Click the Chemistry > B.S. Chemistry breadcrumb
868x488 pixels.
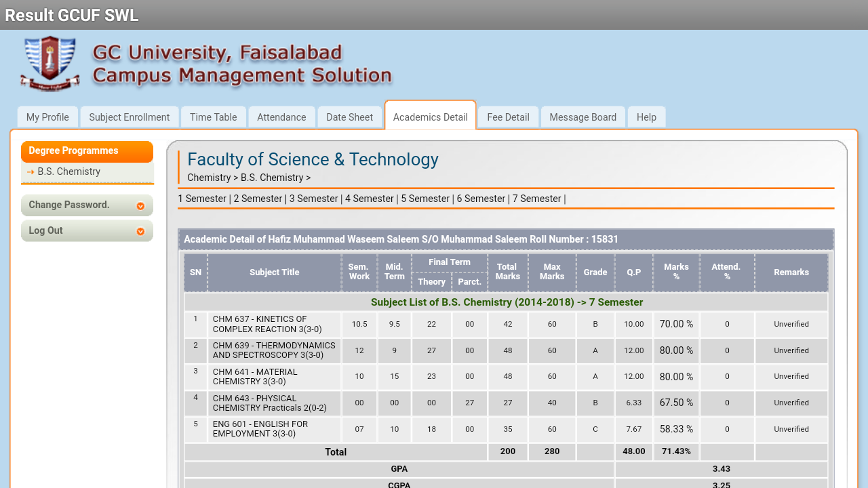pos(249,178)
